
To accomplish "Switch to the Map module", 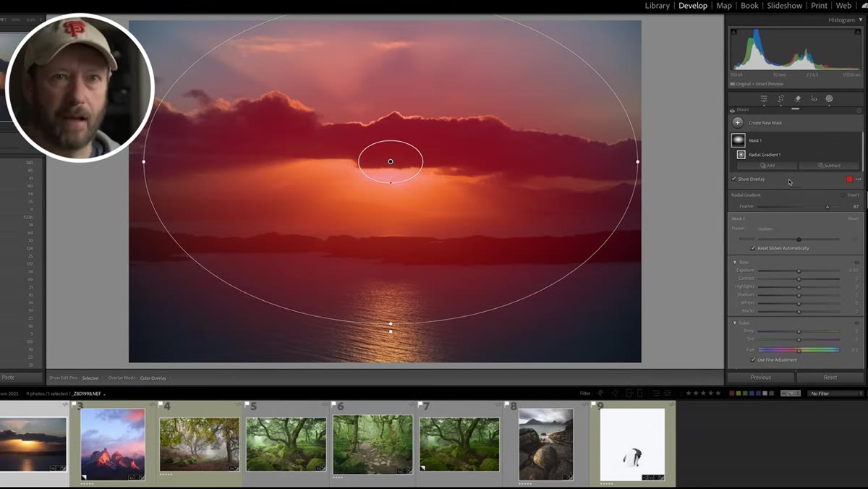I will tap(724, 6).
